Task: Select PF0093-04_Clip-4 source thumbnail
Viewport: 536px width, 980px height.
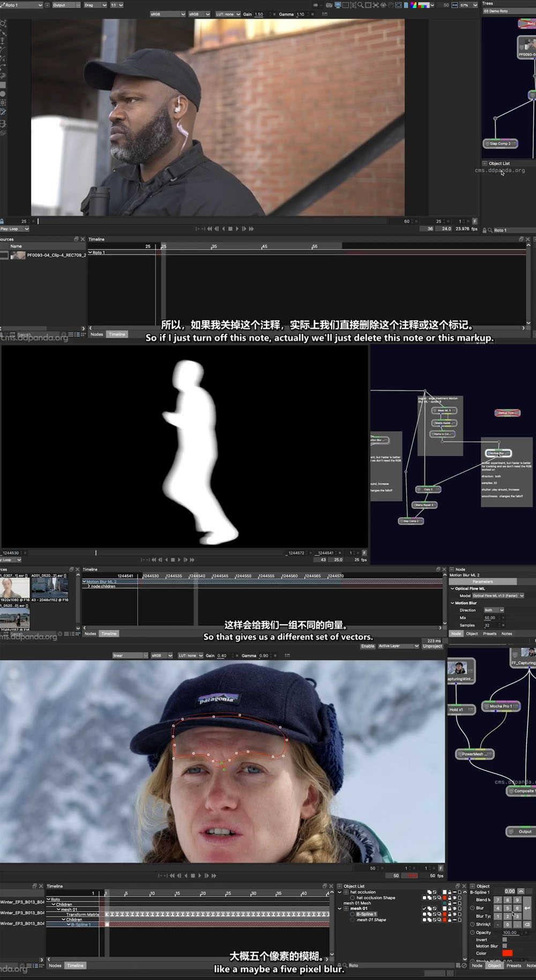Action: (x=18, y=255)
